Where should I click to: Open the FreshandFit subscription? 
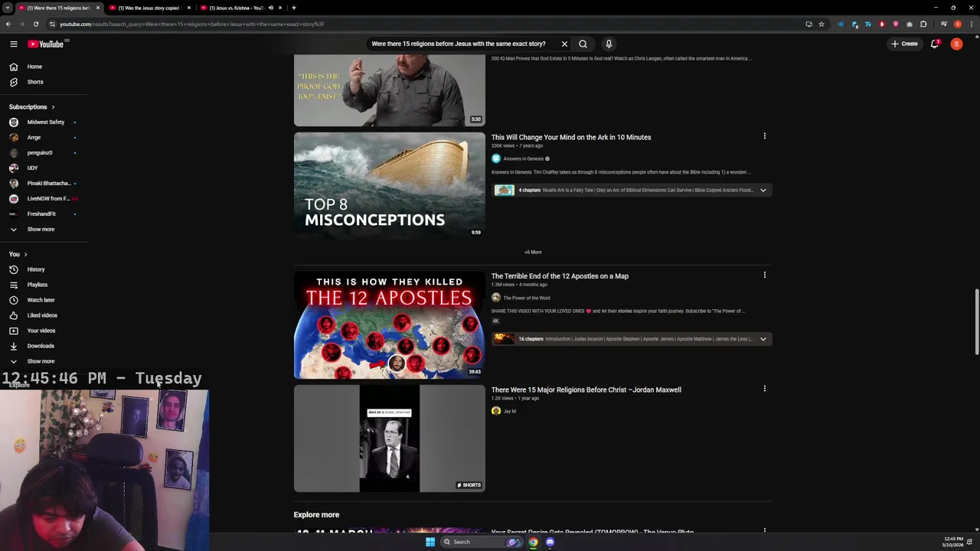point(41,214)
